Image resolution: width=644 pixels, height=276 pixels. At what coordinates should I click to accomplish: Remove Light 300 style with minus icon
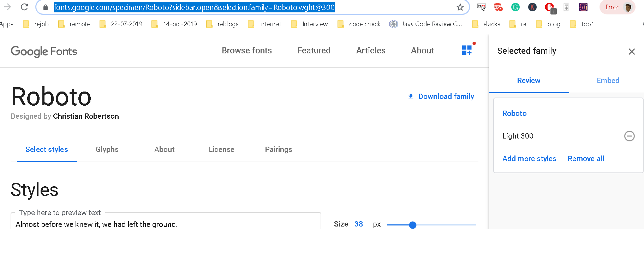pyautogui.click(x=629, y=136)
